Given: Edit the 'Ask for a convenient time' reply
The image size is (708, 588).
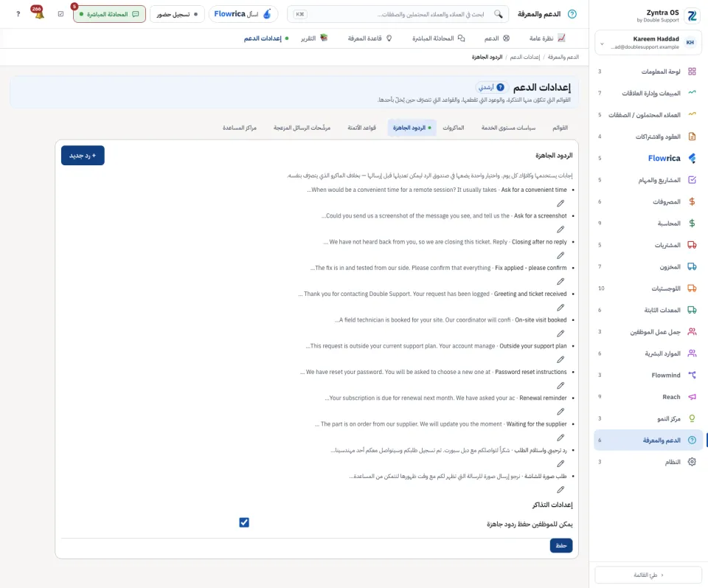Looking at the screenshot, I should tap(560, 203).
